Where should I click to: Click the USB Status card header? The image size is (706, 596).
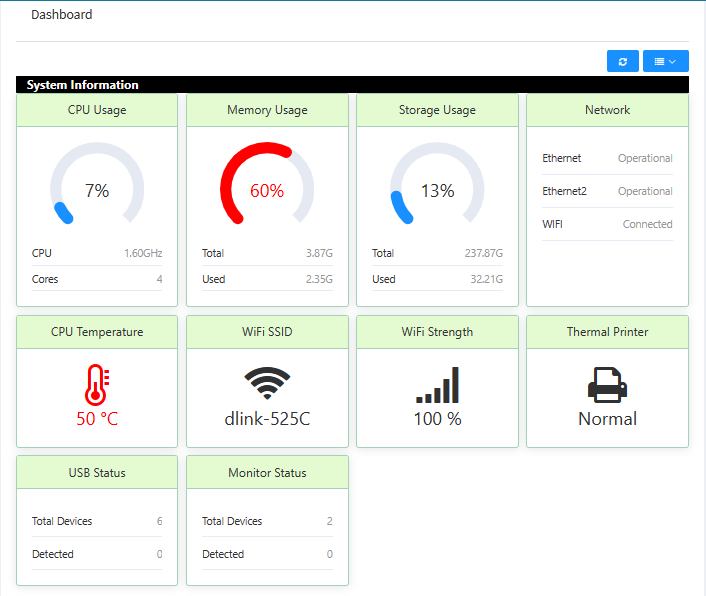pos(97,472)
